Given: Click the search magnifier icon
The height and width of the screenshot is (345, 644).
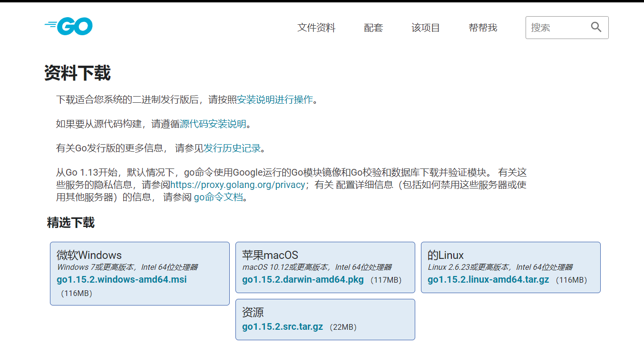Looking at the screenshot, I should (x=596, y=27).
